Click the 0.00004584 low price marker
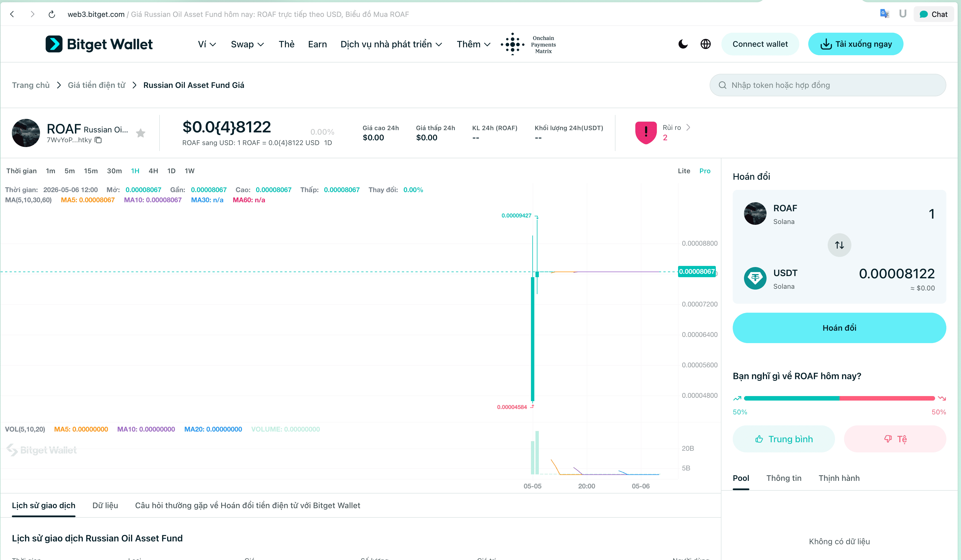Screen dimensions: 961x560 (512, 407)
